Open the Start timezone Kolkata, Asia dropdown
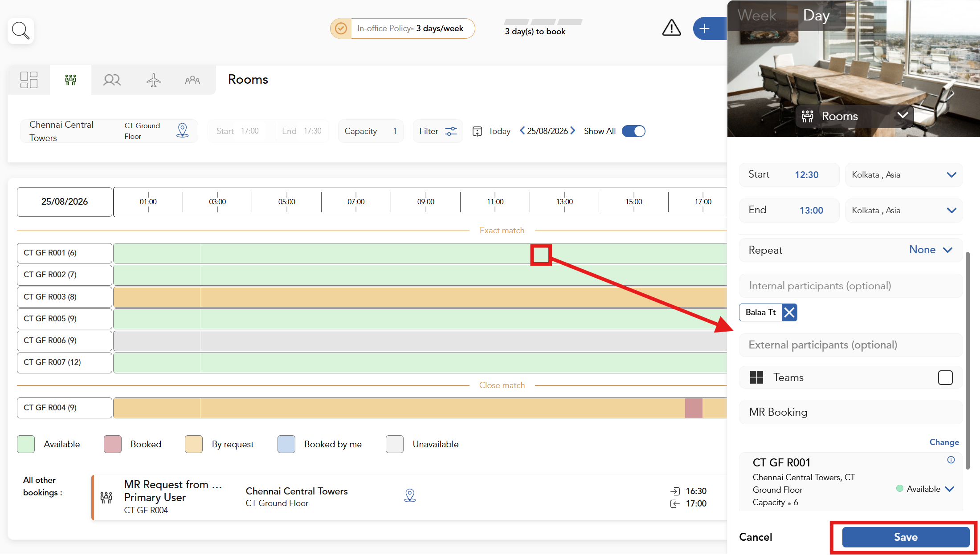This screenshot has height=555, width=980. tap(904, 175)
